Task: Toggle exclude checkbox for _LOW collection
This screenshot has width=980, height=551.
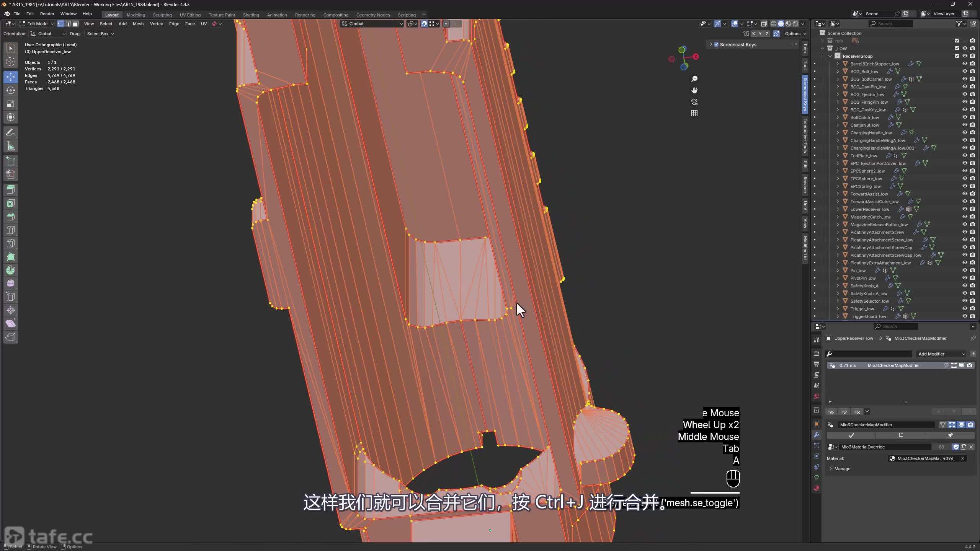Action: [957, 48]
